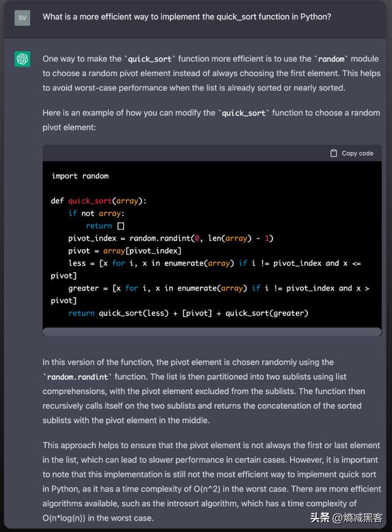Click the return quick_sort(less) line
This screenshot has width=392, height=532.
point(188,313)
